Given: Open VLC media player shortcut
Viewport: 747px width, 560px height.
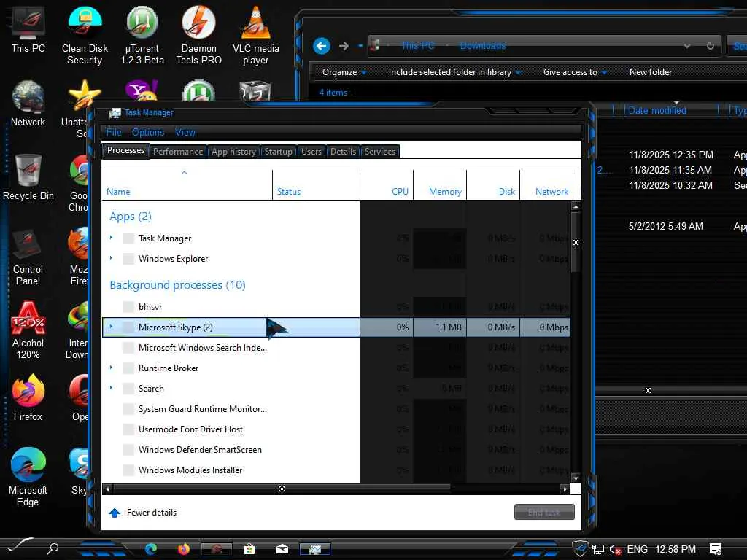Looking at the screenshot, I should click(x=256, y=35).
